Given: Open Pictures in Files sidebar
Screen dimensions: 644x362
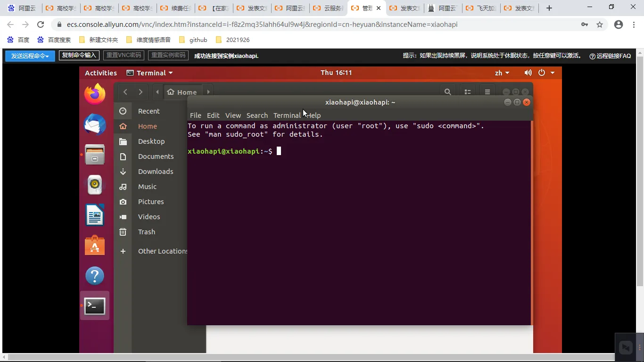Looking at the screenshot, I should [x=151, y=202].
